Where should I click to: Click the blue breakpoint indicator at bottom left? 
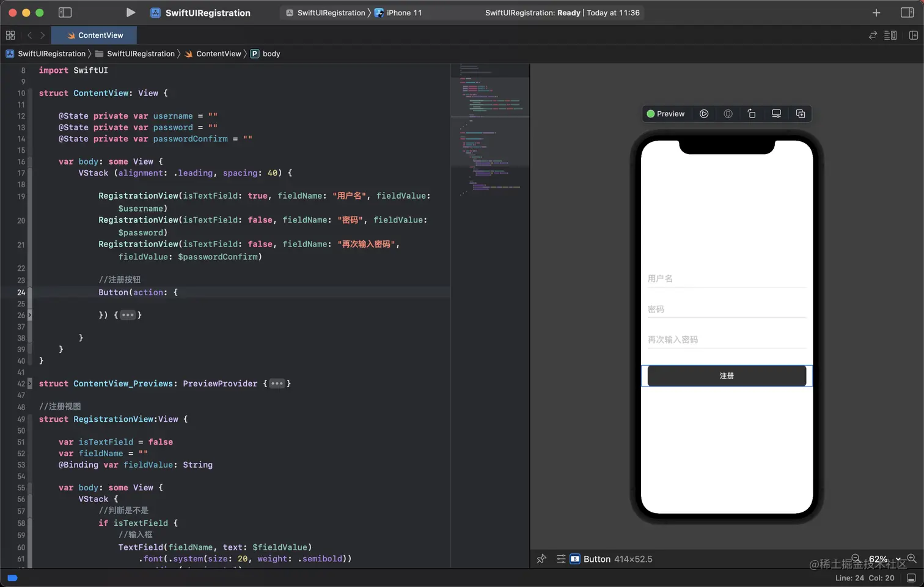(12, 578)
